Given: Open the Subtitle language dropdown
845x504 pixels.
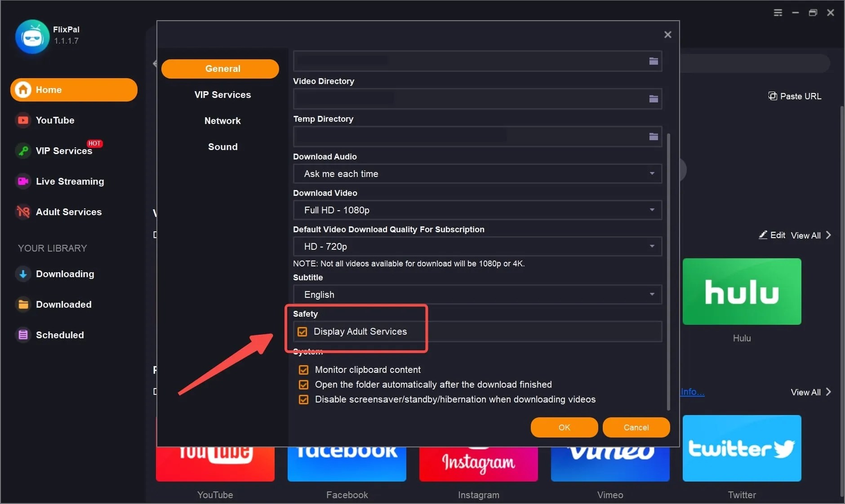Looking at the screenshot, I should [477, 295].
